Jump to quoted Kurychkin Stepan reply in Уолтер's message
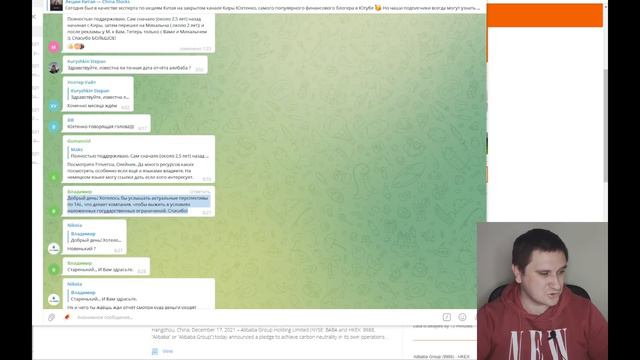 click(x=99, y=94)
